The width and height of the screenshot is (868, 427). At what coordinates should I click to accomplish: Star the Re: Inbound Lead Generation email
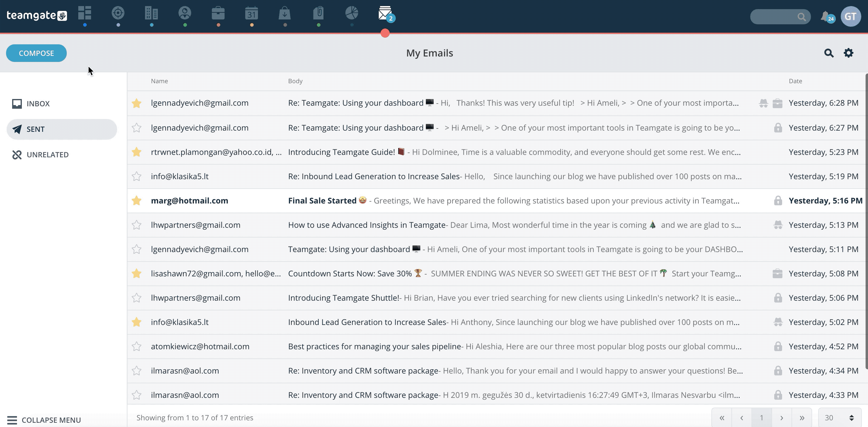click(x=137, y=176)
